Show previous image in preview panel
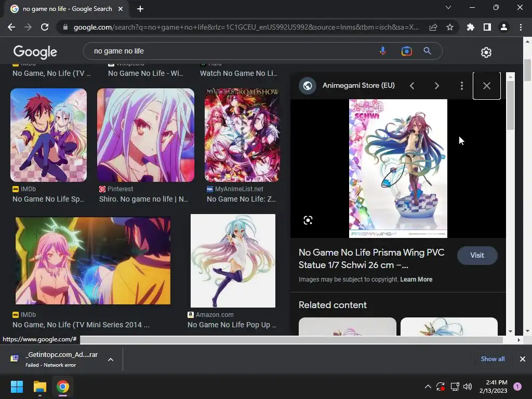532x399 pixels. (412, 86)
